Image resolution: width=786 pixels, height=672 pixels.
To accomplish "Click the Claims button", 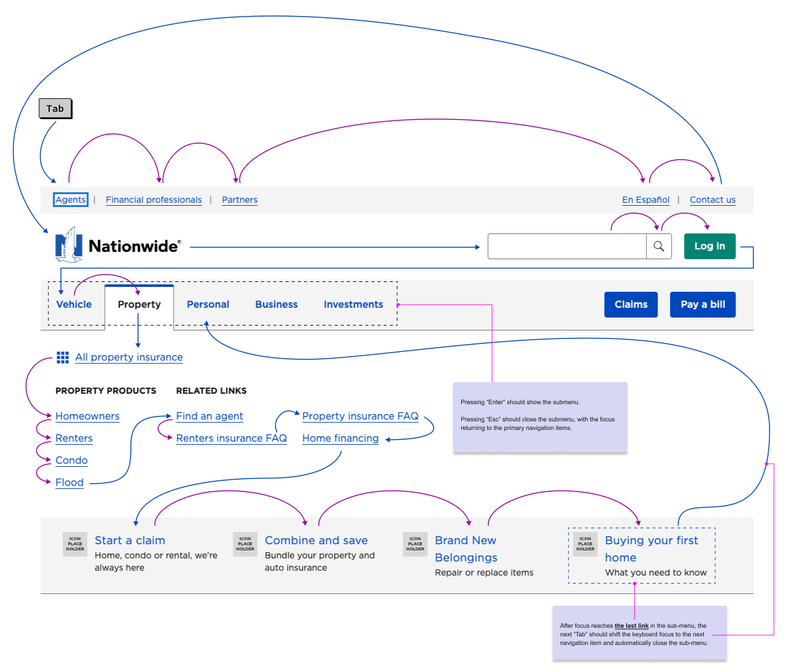I will pos(631,305).
